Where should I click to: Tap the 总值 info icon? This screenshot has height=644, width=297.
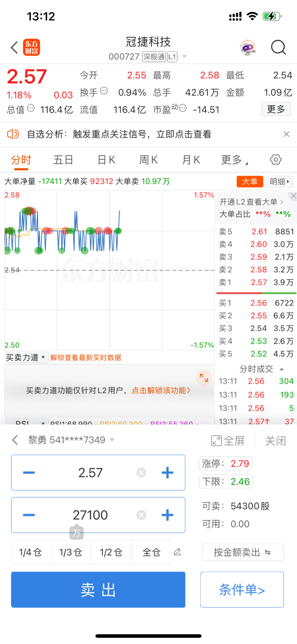pyautogui.click(x=31, y=108)
